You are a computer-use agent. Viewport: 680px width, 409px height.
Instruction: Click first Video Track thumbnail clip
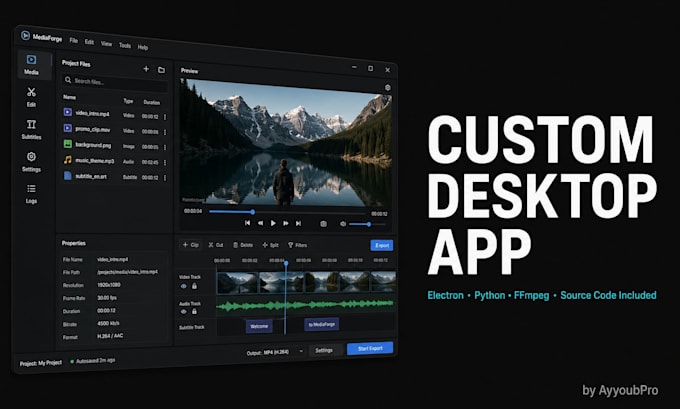(x=237, y=283)
